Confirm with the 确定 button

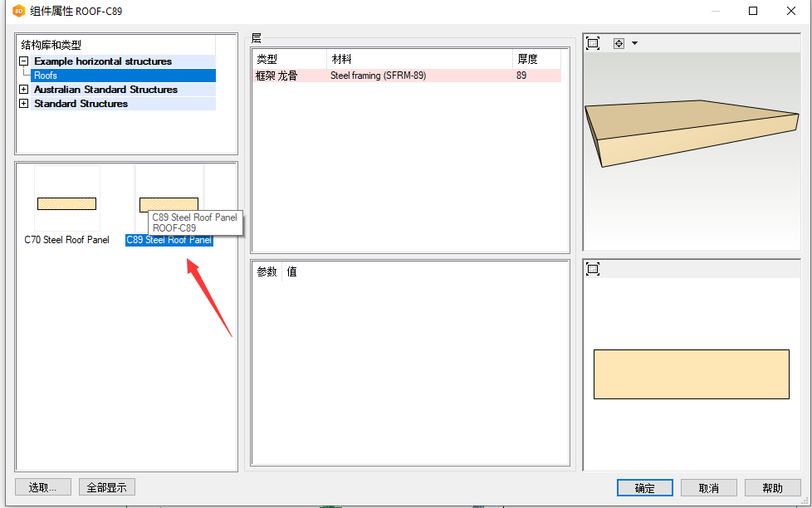coord(645,488)
